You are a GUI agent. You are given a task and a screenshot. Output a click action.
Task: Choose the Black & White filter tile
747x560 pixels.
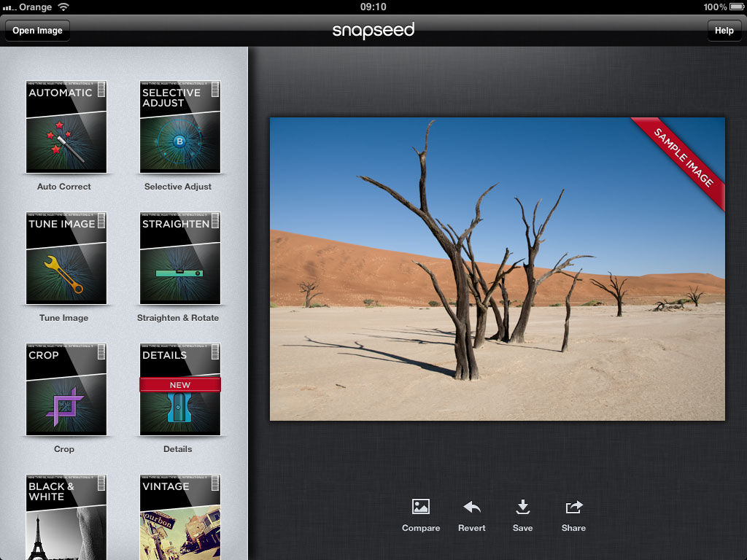[66, 517]
